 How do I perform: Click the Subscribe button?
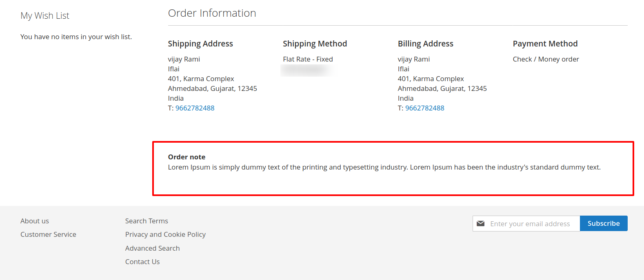604,223
